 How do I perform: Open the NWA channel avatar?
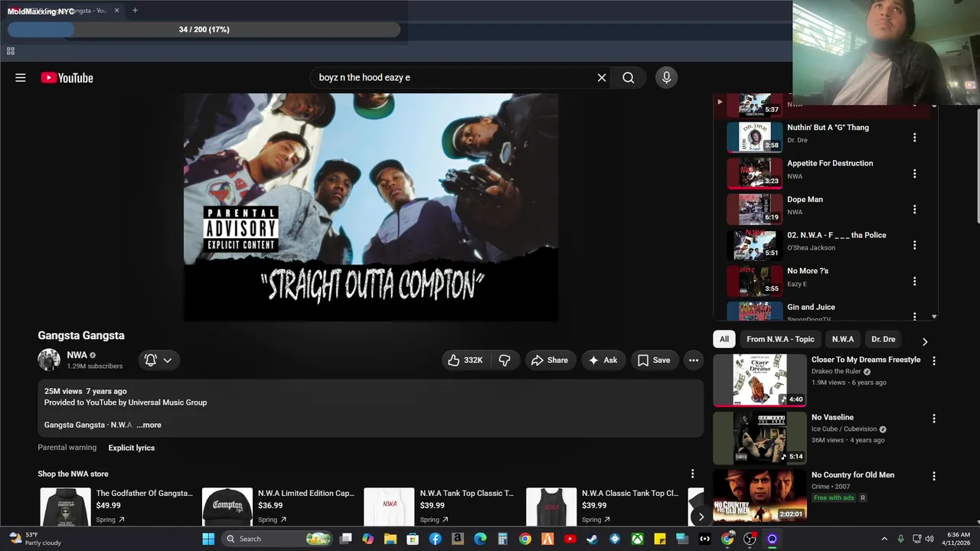point(49,360)
